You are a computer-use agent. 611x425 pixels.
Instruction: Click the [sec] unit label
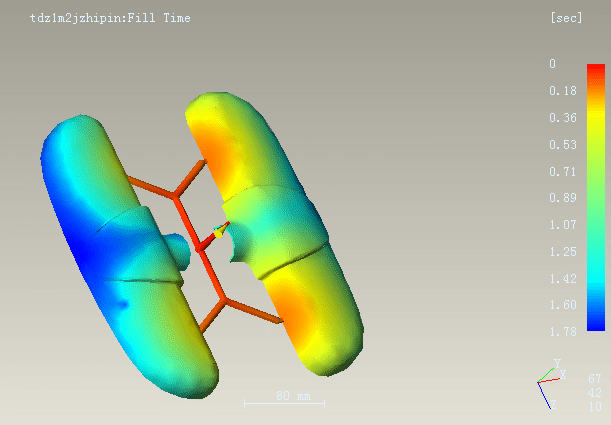pos(566,18)
